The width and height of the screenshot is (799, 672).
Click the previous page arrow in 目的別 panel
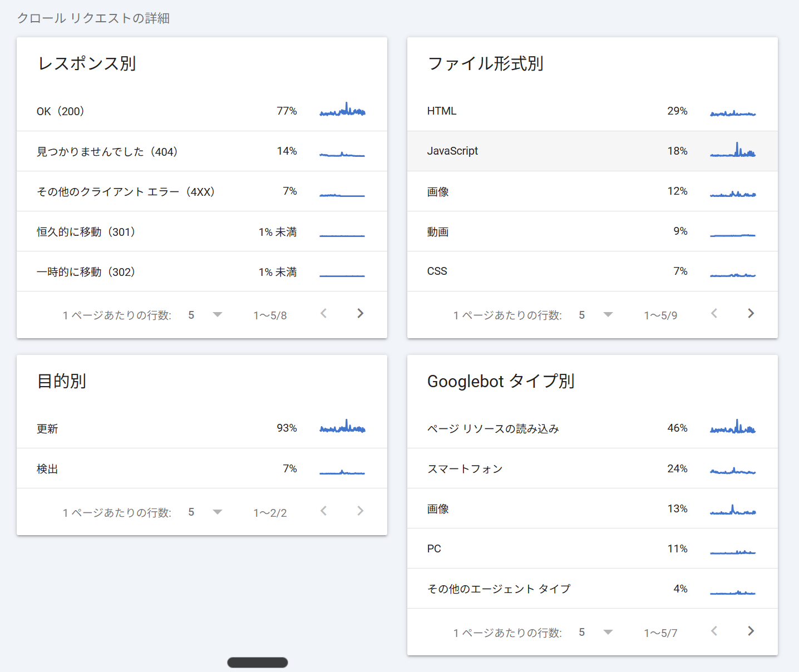point(323,511)
